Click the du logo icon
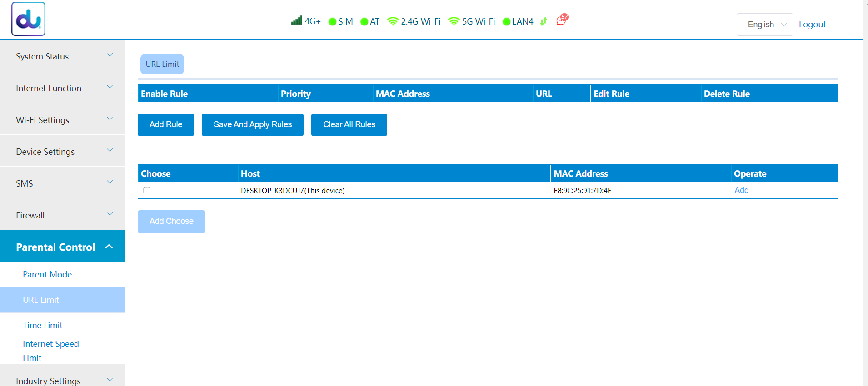This screenshot has width=868, height=386. click(x=28, y=19)
